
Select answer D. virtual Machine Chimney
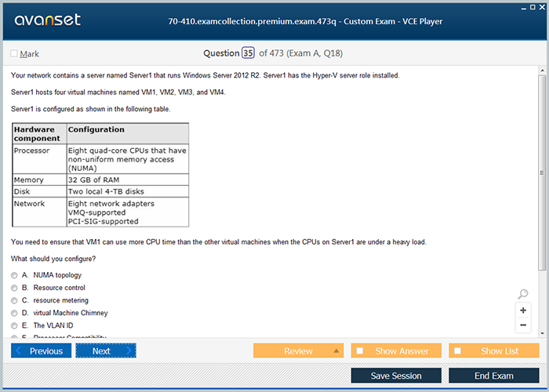(x=15, y=313)
